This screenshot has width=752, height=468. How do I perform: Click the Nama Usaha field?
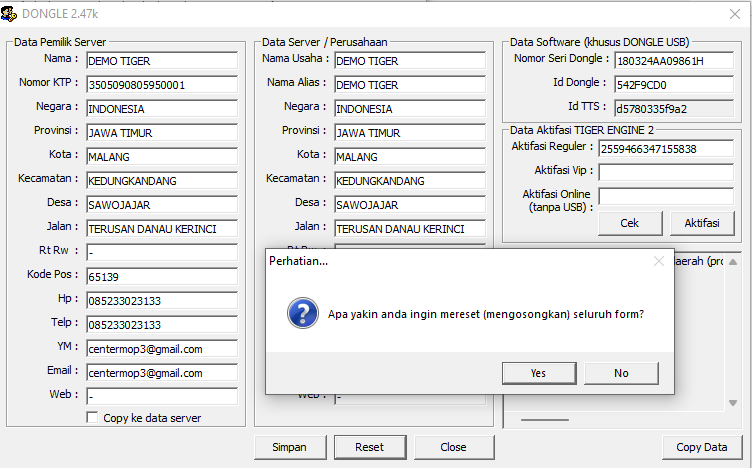[409, 61]
